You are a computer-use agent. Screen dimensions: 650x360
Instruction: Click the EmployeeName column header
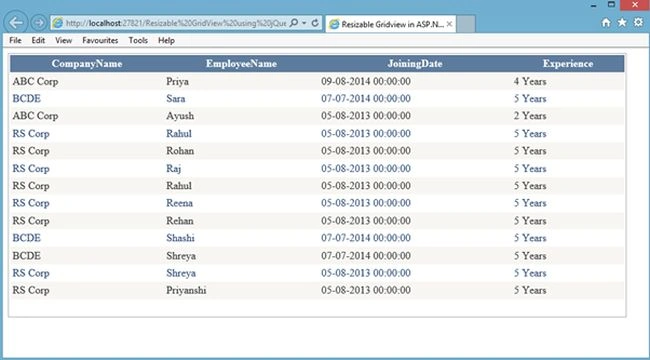(241, 64)
